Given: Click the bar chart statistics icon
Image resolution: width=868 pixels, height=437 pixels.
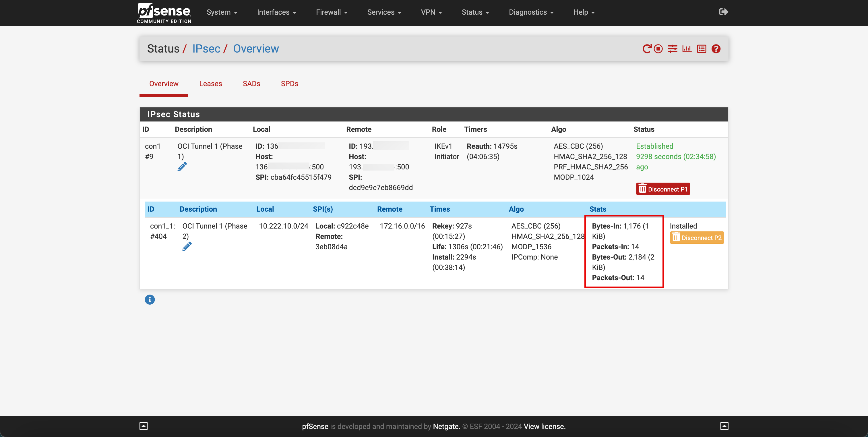Looking at the screenshot, I should tap(686, 49).
